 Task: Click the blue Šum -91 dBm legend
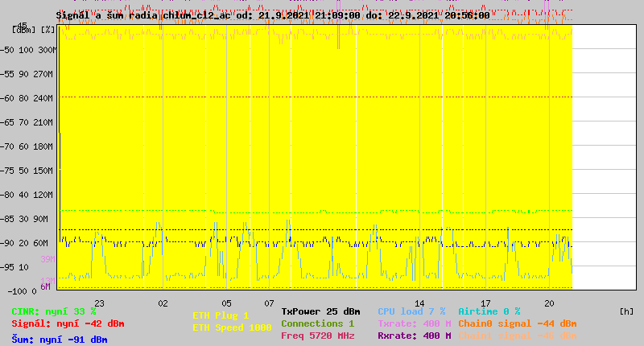(59, 339)
